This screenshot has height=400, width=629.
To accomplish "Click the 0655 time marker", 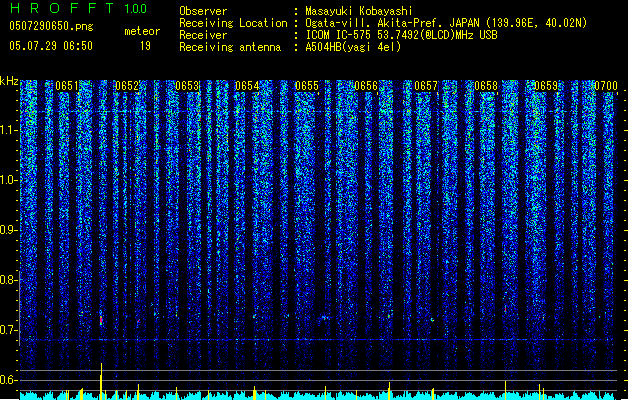I will (x=306, y=86).
